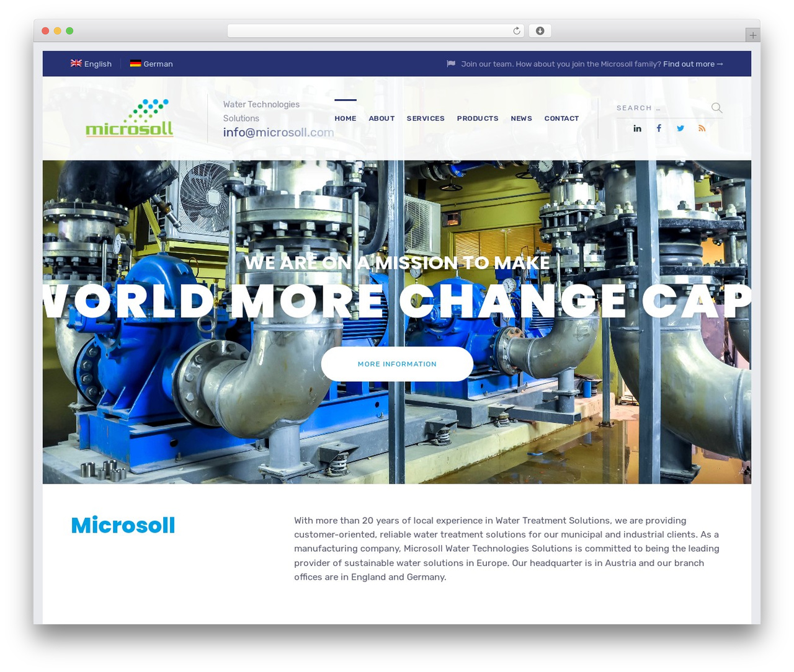Click the 'Join our team' announcement text

click(x=561, y=64)
